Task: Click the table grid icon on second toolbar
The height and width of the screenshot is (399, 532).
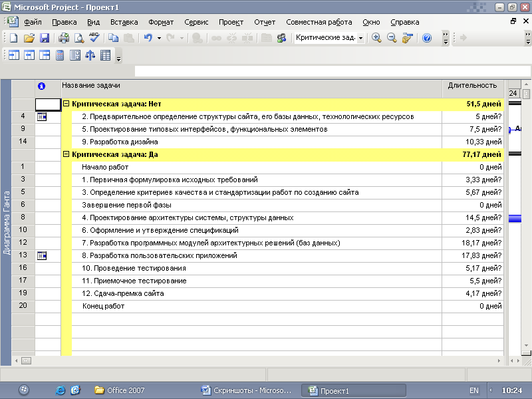Action: 106,55
